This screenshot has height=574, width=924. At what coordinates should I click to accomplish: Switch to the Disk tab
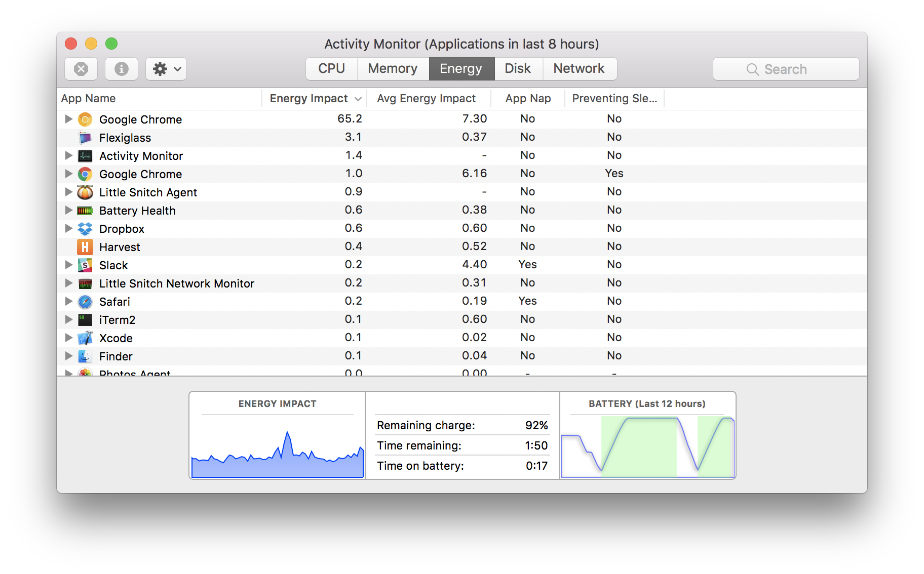point(518,68)
